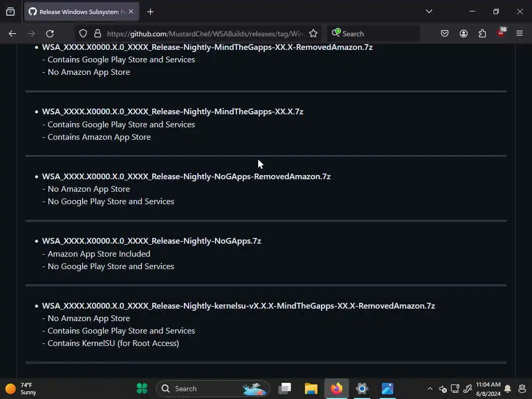532x399 pixels.
Task: Open the list all tabs dropdown
Action: click(x=429, y=11)
